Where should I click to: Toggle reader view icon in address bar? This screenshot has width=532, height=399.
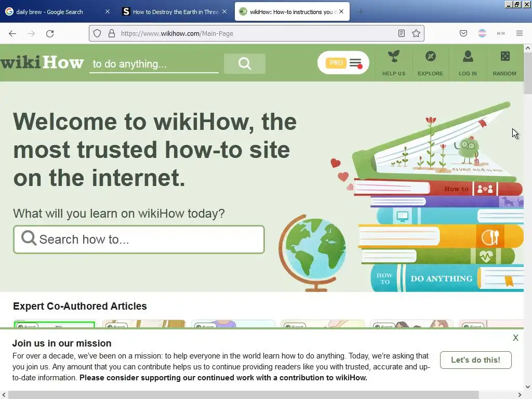402,33
